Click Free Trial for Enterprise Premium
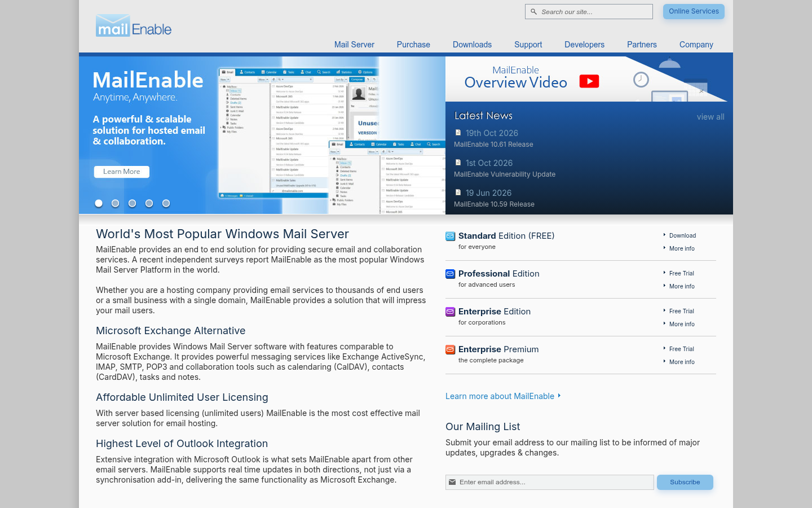This screenshot has height=508, width=812. (682, 349)
